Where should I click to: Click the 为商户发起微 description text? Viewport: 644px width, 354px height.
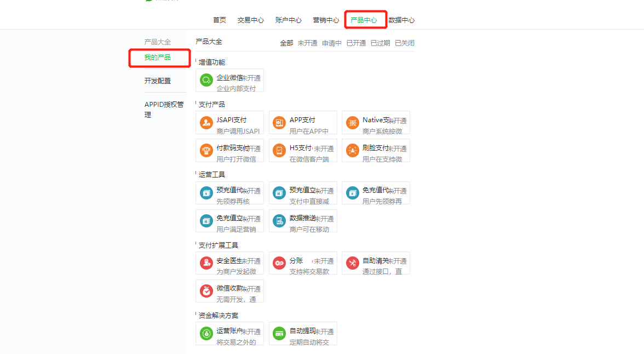point(236,271)
